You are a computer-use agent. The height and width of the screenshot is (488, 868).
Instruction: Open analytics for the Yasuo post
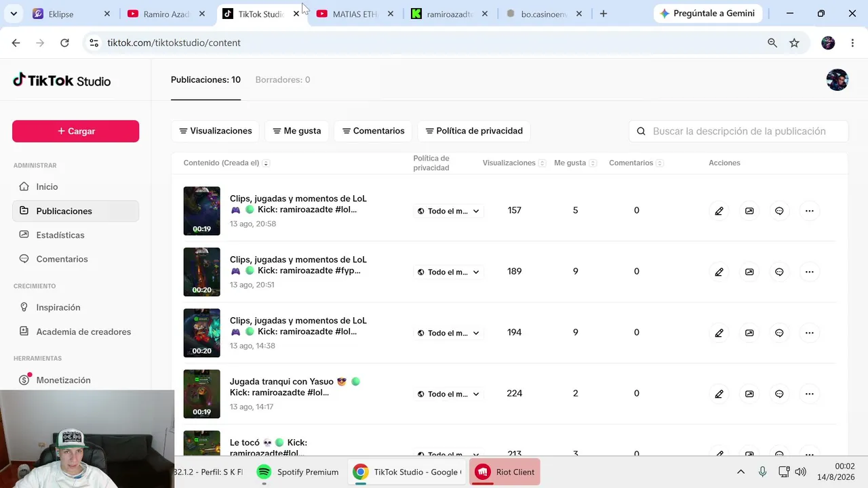point(749,394)
